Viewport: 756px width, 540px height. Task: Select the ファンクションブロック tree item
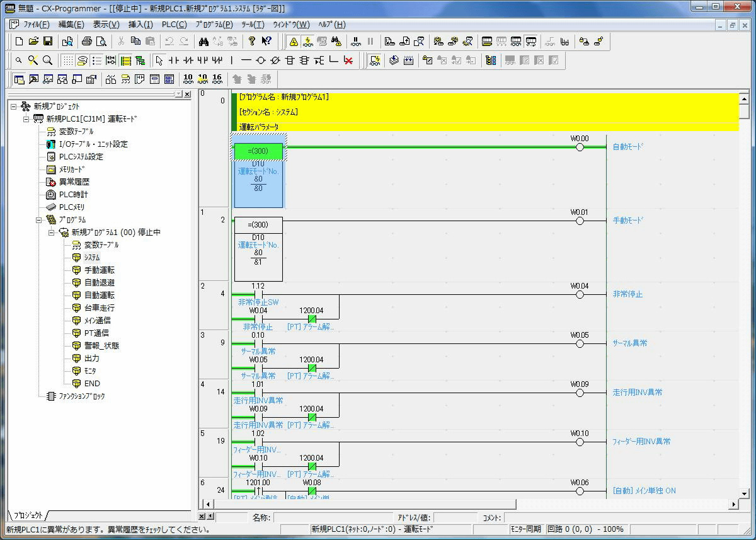pos(82,396)
